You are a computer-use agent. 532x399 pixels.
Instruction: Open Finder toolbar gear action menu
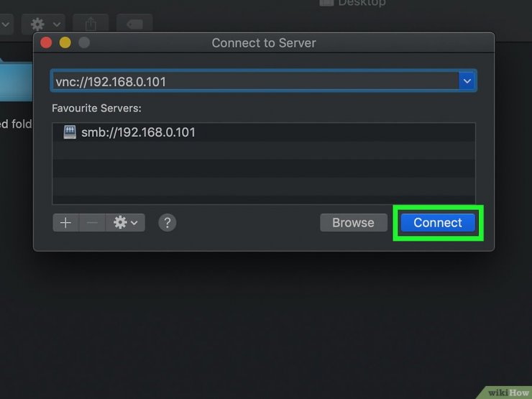[x=46, y=24]
